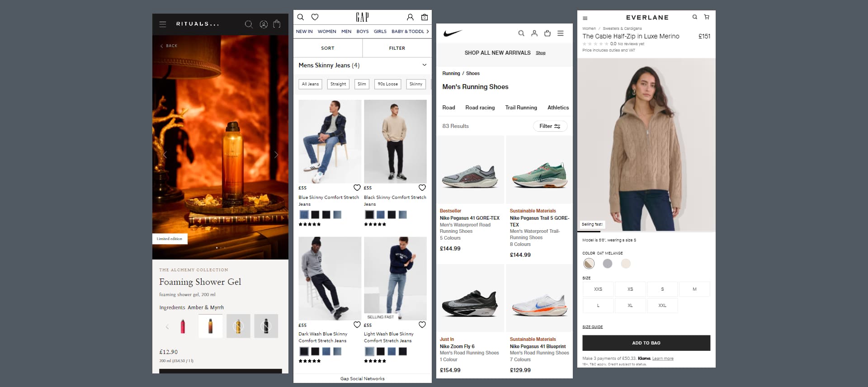The height and width of the screenshot is (387, 868).
Task: Open the Rituals hamburger menu
Action: 163,24
